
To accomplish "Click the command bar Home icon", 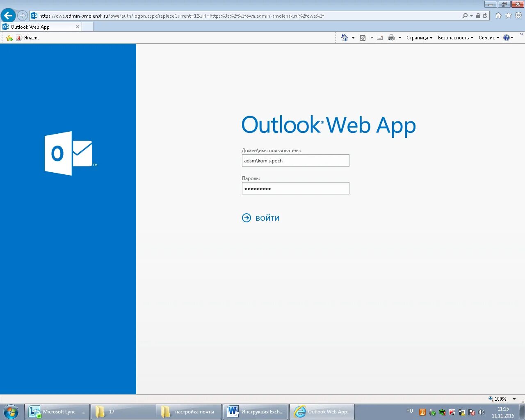I will (345, 38).
